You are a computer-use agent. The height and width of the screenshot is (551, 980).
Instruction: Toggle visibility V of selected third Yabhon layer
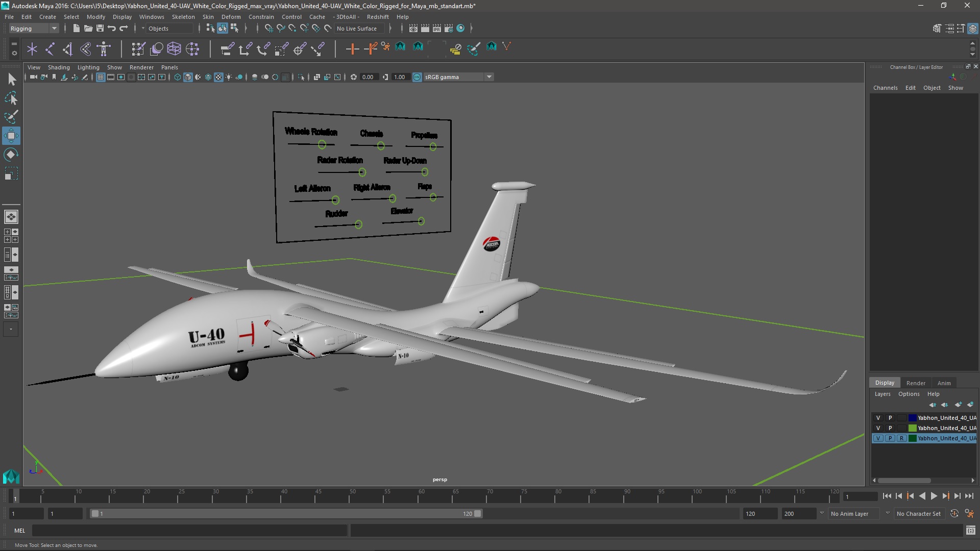pos(878,438)
